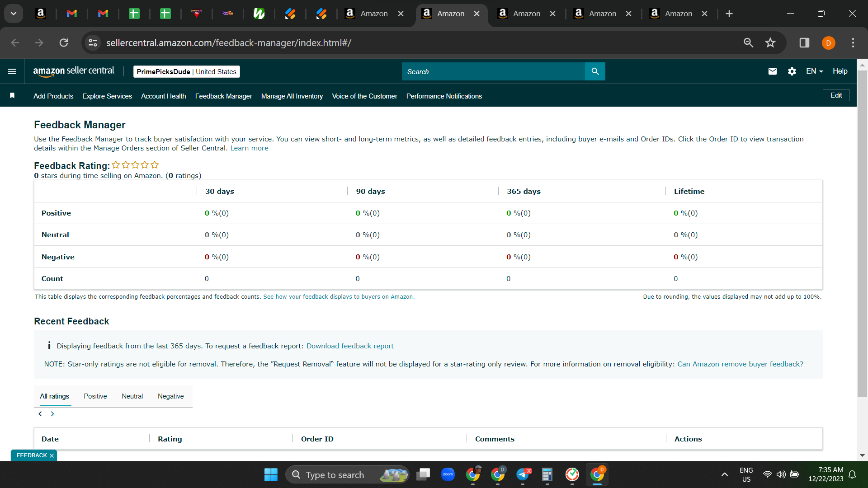Click the page vertical scrollbar thumb
The height and width of the screenshot is (488, 868).
click(x=862, y=233)
